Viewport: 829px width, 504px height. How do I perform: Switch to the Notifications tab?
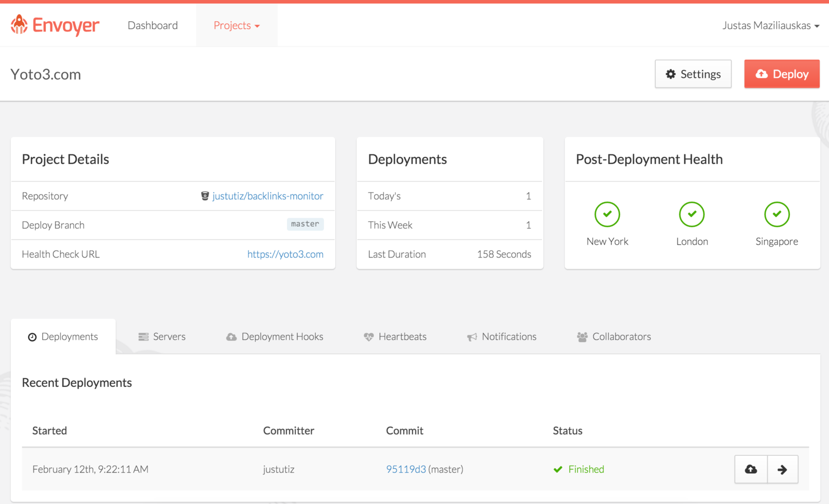pos(502,337)
